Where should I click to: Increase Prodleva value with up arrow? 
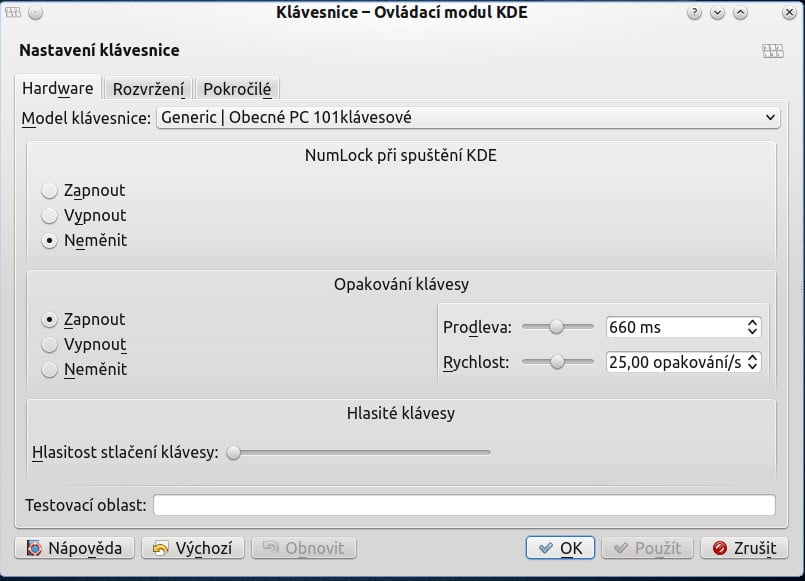(x=753, y=322)
